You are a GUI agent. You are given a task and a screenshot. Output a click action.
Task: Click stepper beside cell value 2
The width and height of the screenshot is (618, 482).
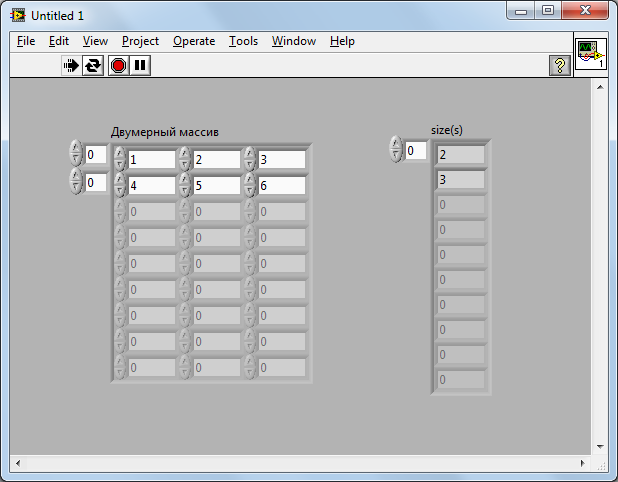185,159
